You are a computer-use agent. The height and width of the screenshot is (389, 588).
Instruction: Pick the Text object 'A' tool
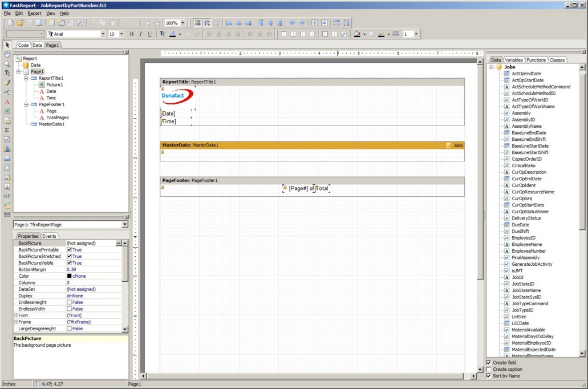point(7,102)
